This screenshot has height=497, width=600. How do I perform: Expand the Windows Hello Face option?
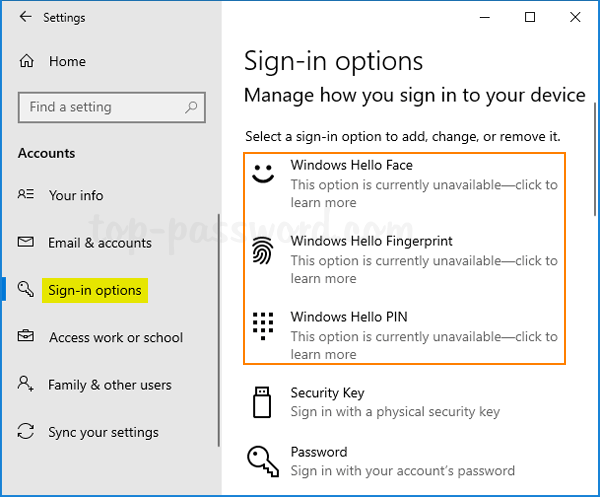(352, 166)
